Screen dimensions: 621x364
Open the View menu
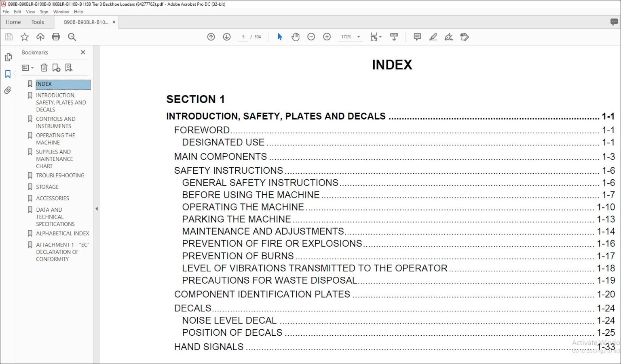30,12
